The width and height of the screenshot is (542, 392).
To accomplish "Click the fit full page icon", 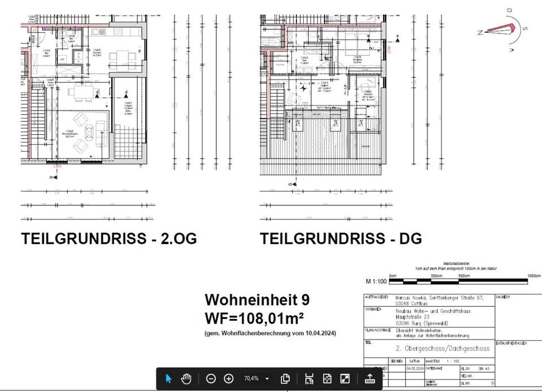I will (327, 378).
